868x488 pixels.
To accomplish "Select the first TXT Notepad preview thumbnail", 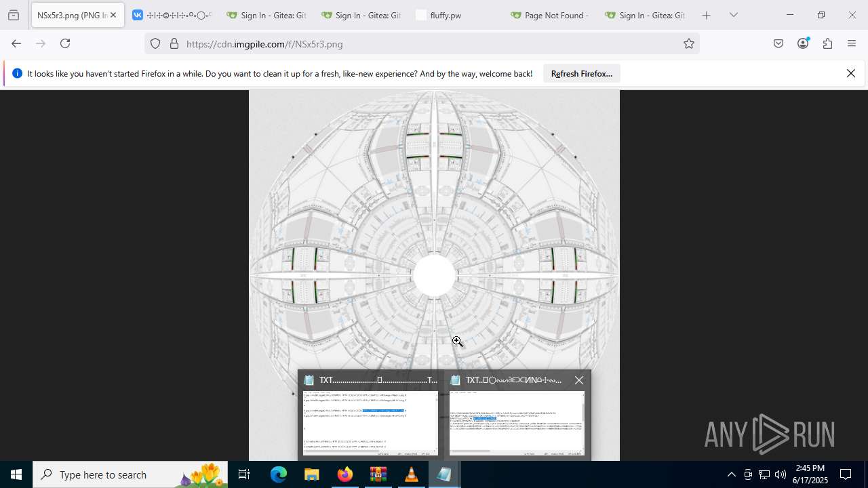I will 370,423.
